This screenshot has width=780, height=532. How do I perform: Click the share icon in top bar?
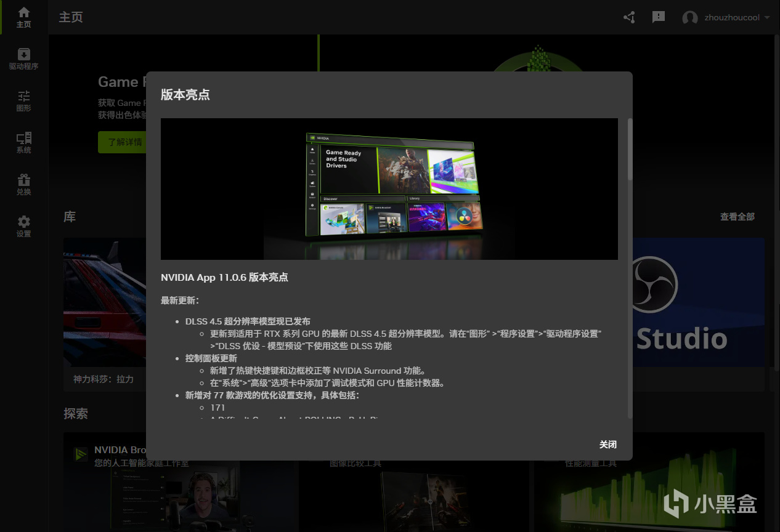(x=629, y=17)
